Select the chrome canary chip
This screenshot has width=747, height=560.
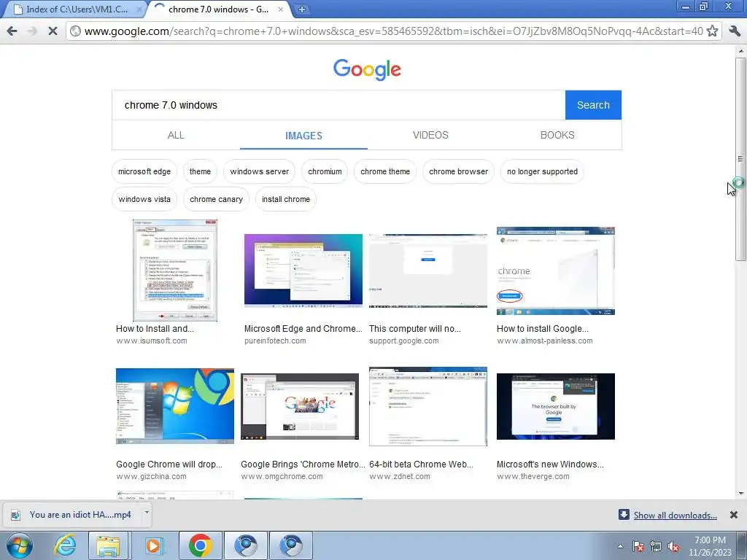coord(216,199)
